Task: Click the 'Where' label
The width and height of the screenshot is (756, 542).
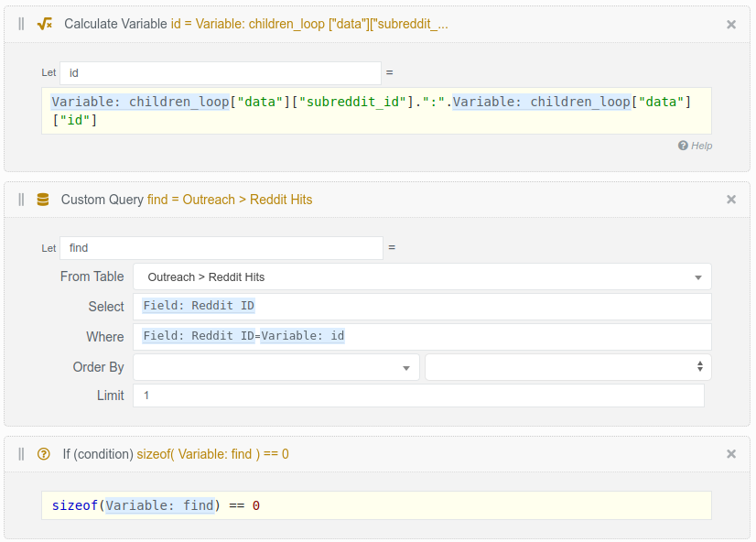Action: 105,337
